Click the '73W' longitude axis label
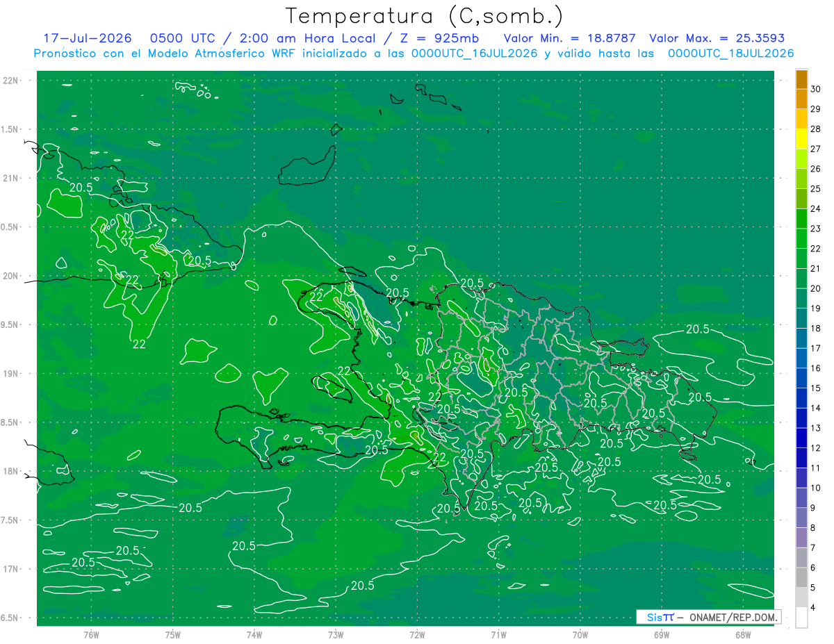The image size is (834, 644). tap(336, 634)
